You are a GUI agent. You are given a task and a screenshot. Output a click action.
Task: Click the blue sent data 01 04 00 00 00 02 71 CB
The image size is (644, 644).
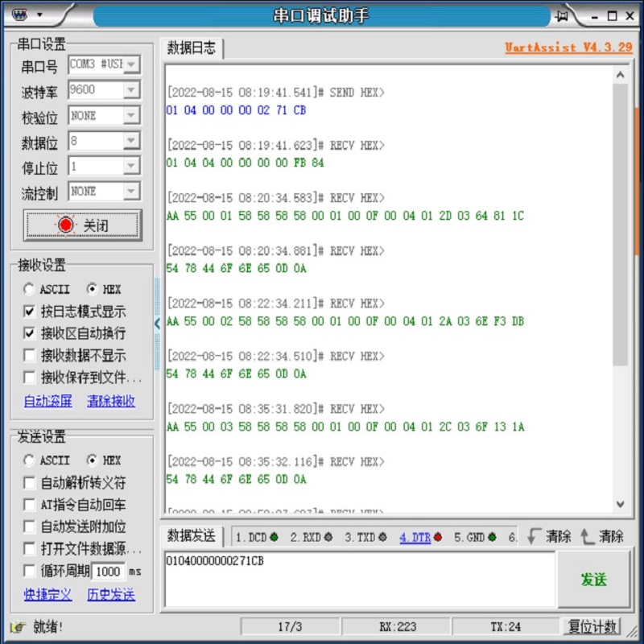(x=236, y=110)
